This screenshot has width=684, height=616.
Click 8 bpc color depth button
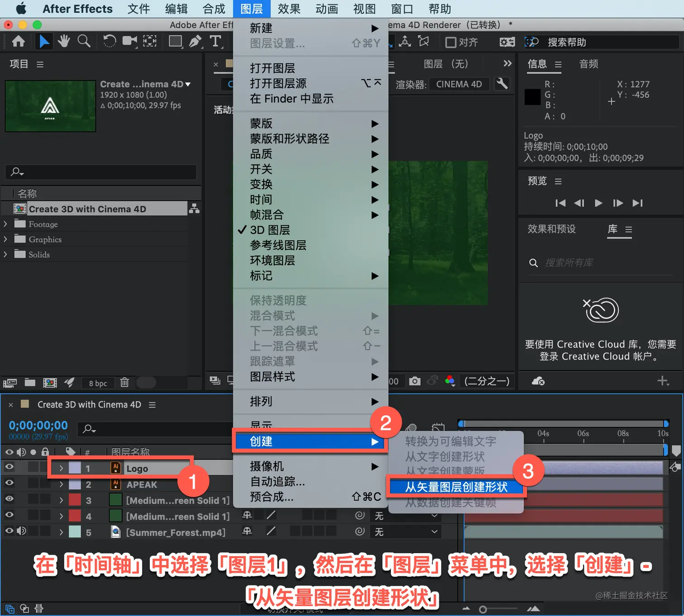point(98,383)
